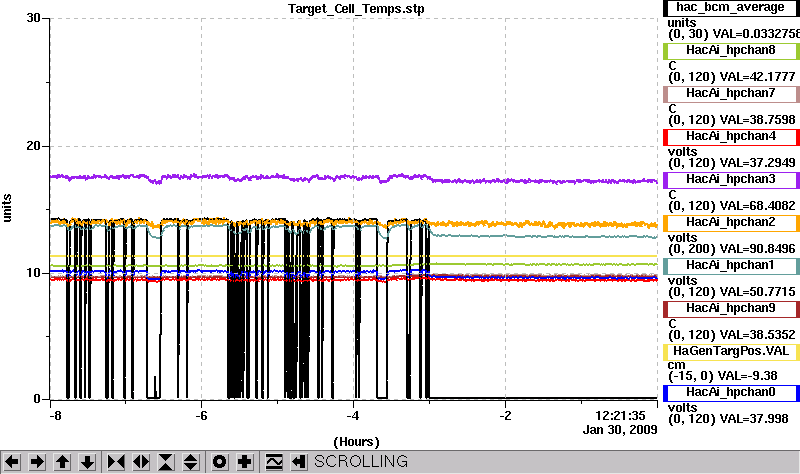Click the (-15, 0) VAL=-9.38 range text

[x=723, y=376]
